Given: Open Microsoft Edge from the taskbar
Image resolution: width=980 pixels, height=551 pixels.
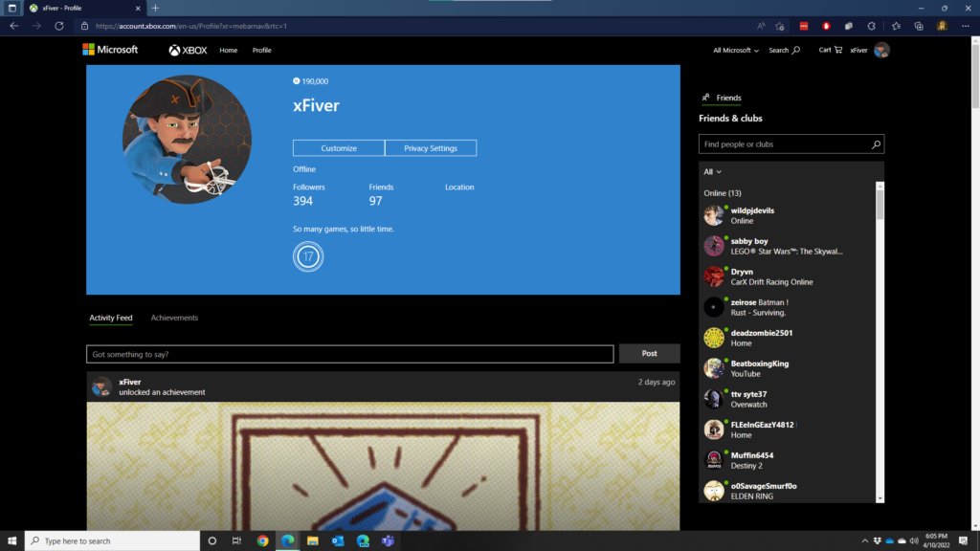Looking at the screenshot, I should coord(287,540).
